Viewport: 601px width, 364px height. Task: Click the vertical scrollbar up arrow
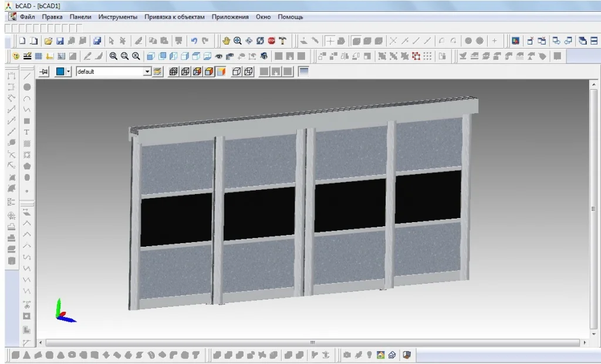point(594,84)
